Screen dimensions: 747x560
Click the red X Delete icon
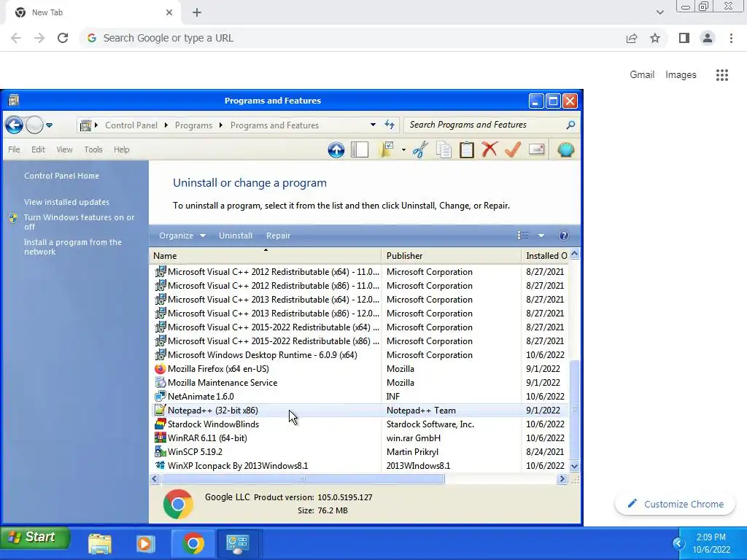coord(489,149)
